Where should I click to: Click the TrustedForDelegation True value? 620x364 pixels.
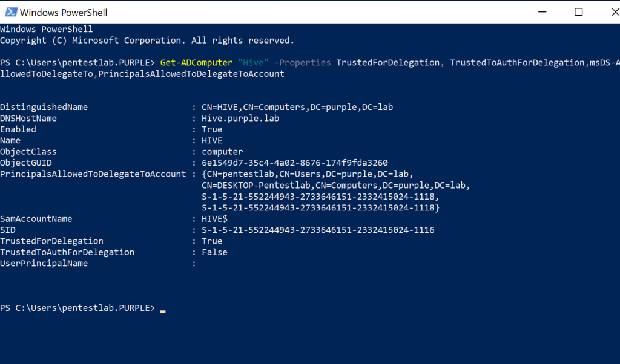212,241
